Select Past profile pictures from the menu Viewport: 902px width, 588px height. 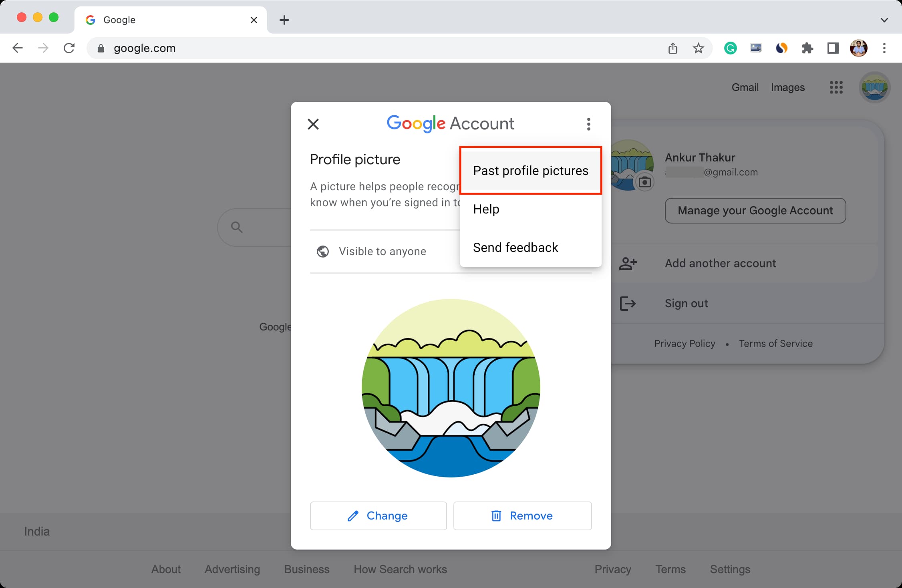click(531, 171)
